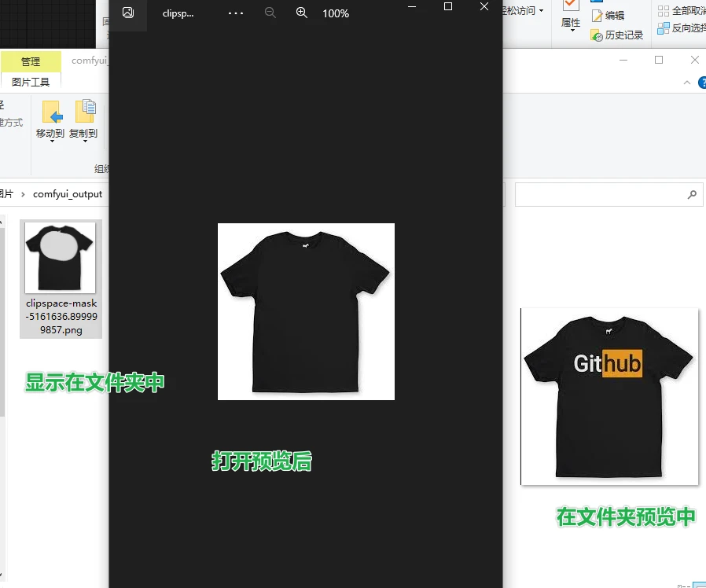Expand the 轻松访问 dropdown
This screenshot has height=588, width=706.
point(542,11)
